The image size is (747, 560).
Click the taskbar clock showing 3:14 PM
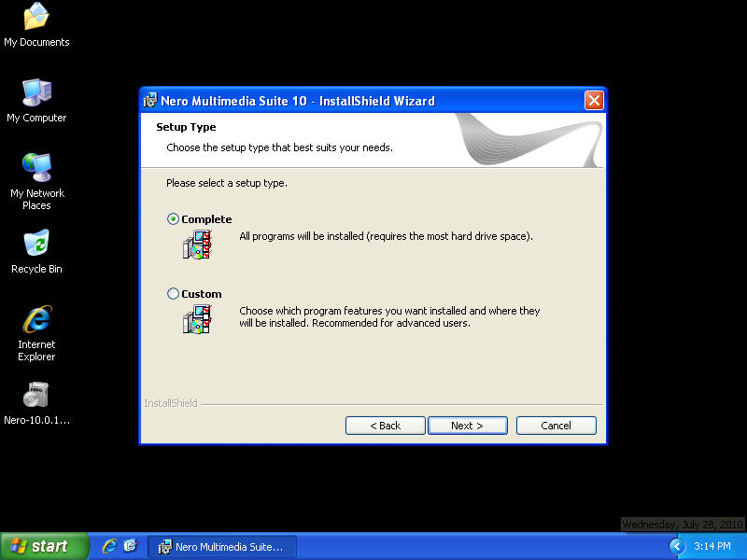click(712, 546)
